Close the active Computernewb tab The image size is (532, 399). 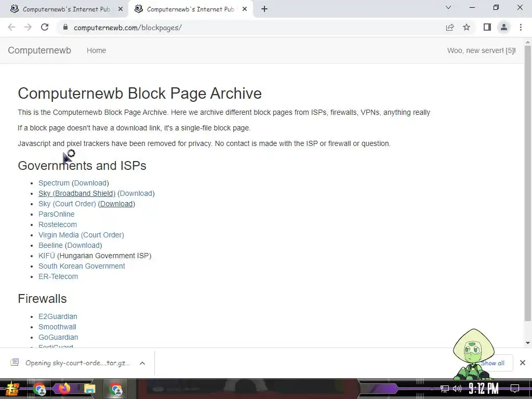pyautogui.click(x=245, y=9)
